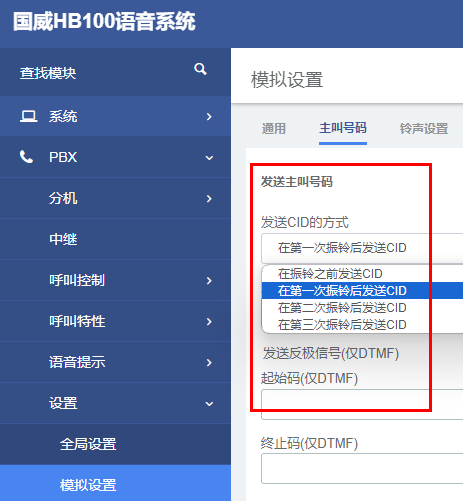Click the 国威HB100语音系统 title
Viewport: 463px width, 501px height.
[x=104, y=22]
